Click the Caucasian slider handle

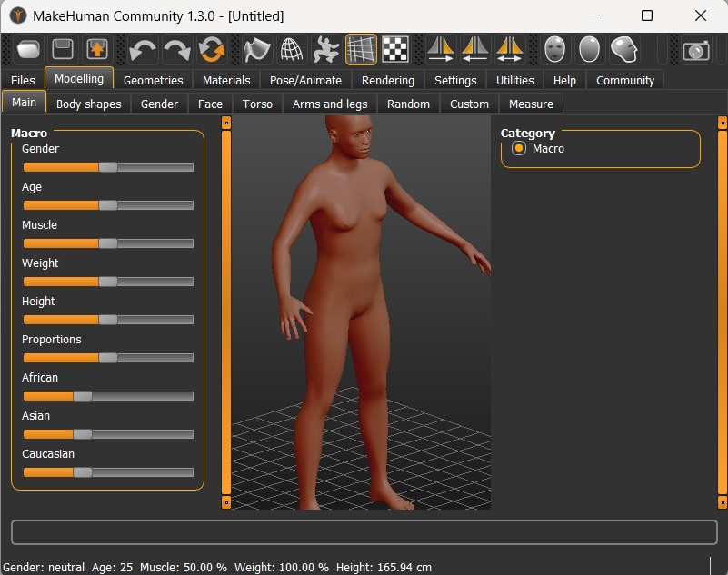(82, 472)
